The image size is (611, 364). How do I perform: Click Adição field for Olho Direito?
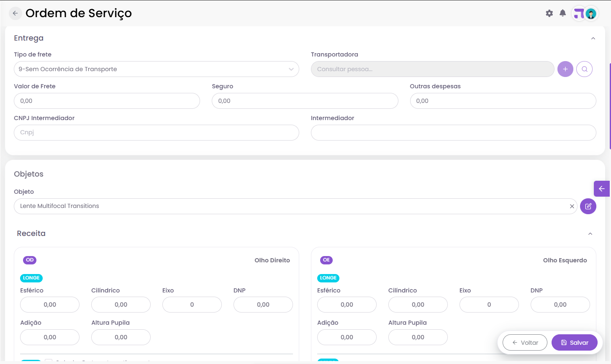tap(50, 337)
